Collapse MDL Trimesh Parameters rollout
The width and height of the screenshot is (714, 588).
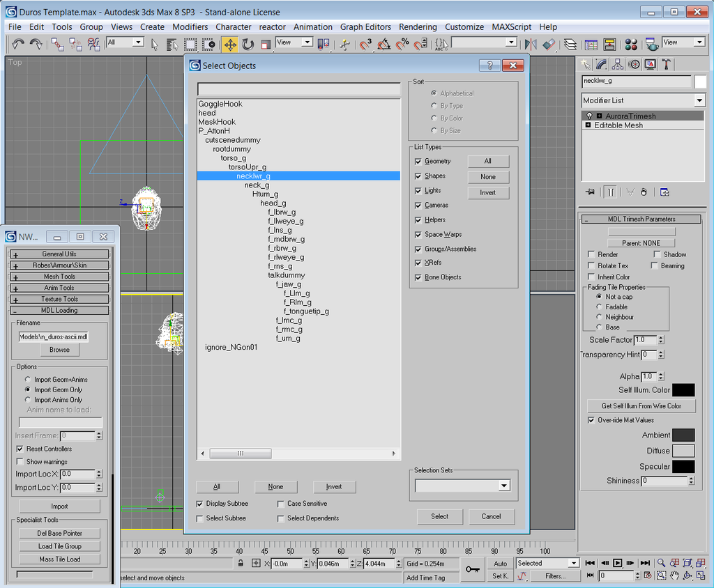tap(641, 219)
